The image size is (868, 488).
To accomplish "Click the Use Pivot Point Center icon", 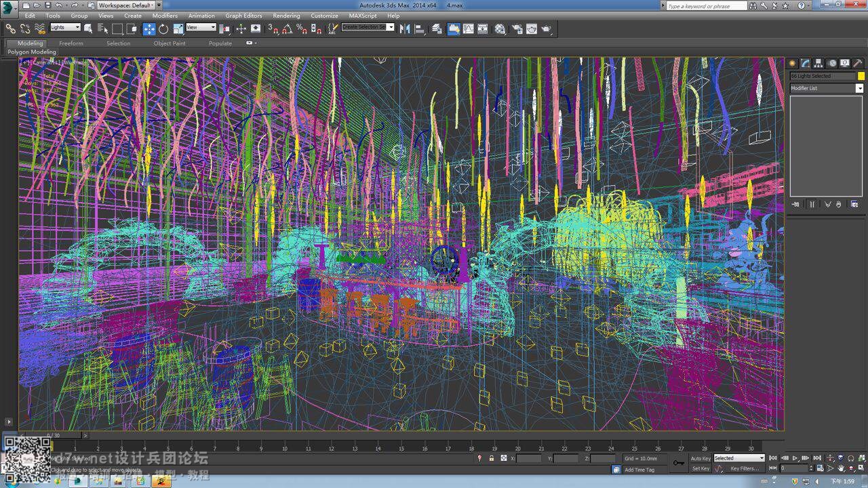I will pos(224,28).
